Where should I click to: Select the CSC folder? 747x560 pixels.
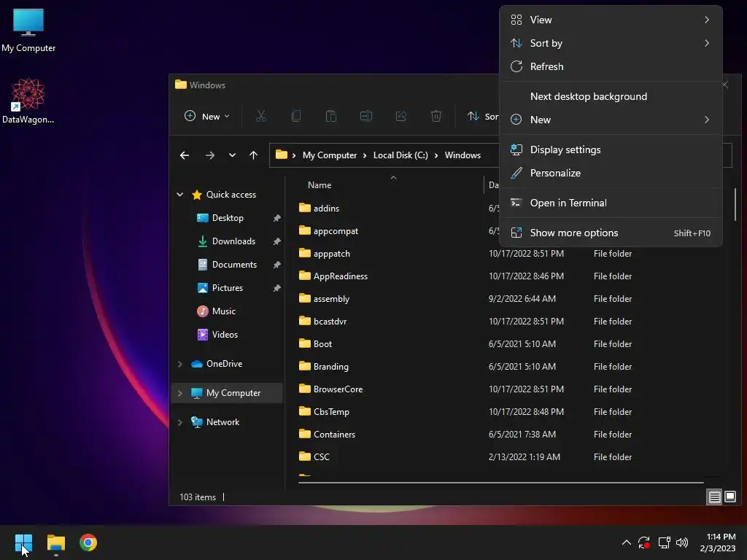coord(322,457)
